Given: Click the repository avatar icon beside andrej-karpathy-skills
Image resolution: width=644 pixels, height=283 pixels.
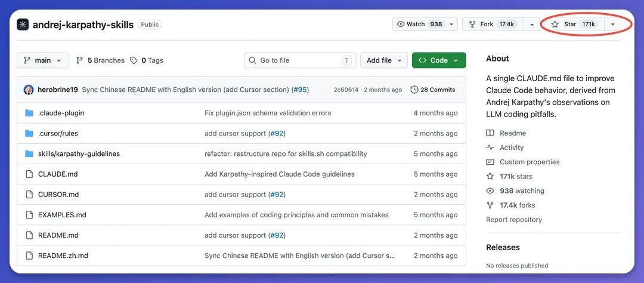Looking at the screenshot, I should click(x=23, y=24).
